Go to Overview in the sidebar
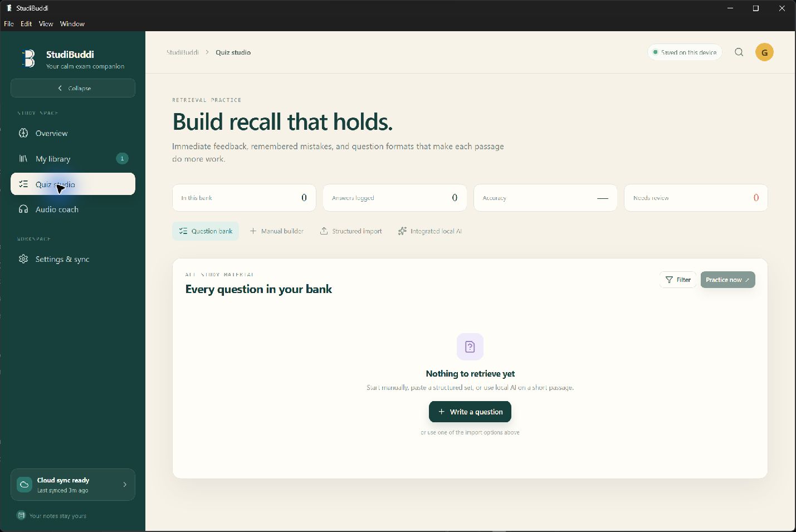This screenshot has height=532, width=796. coord(73,133)
